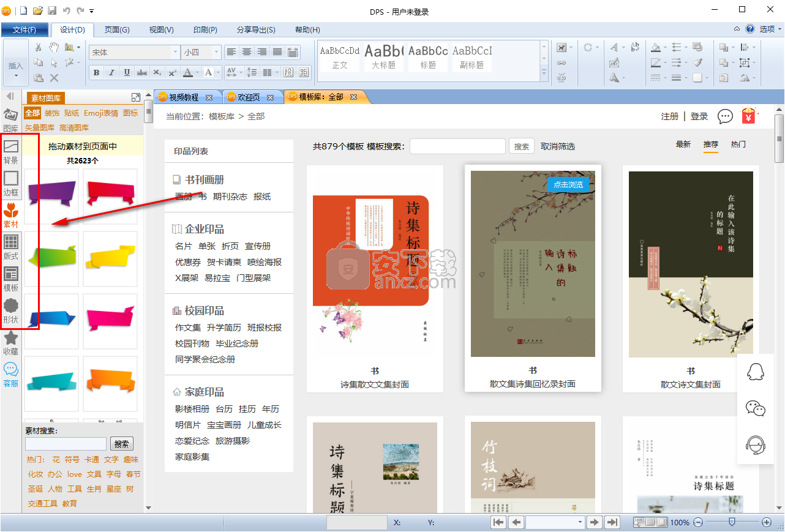Click the QQ penguin contact icon
This screenshot has height=532, width=785.
pyautogui.click(x=756, y=372)
